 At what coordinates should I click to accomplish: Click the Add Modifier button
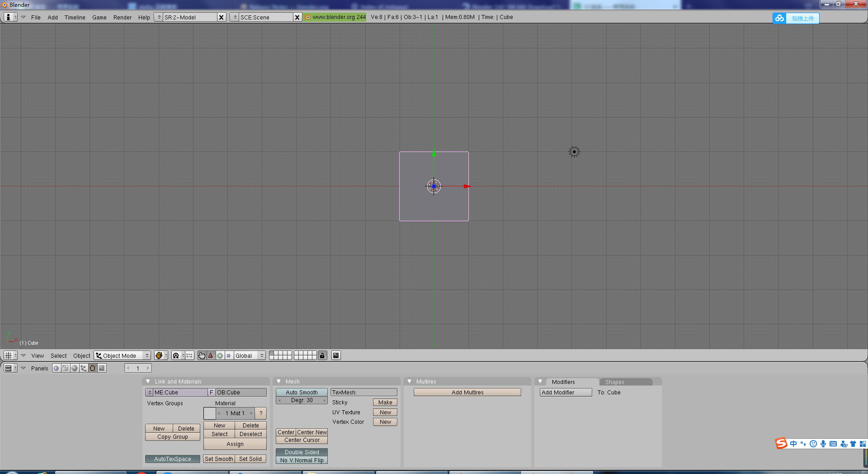coord(566,393)
